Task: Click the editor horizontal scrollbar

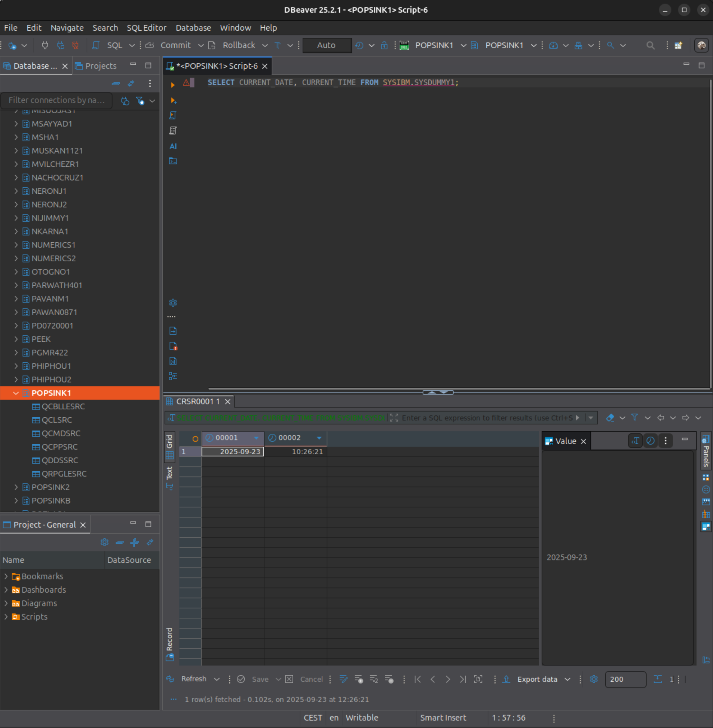Action: coord(449,388)
